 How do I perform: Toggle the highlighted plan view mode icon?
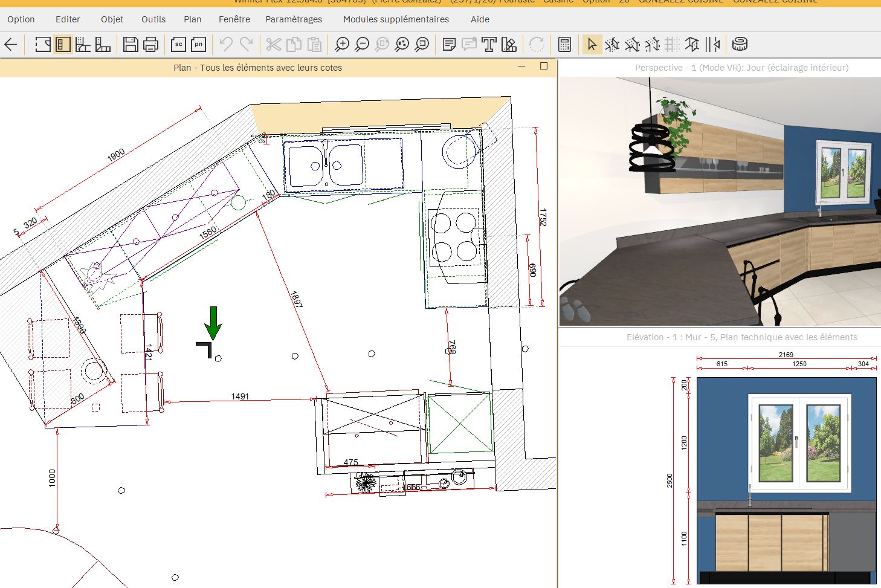coord(63,44)
